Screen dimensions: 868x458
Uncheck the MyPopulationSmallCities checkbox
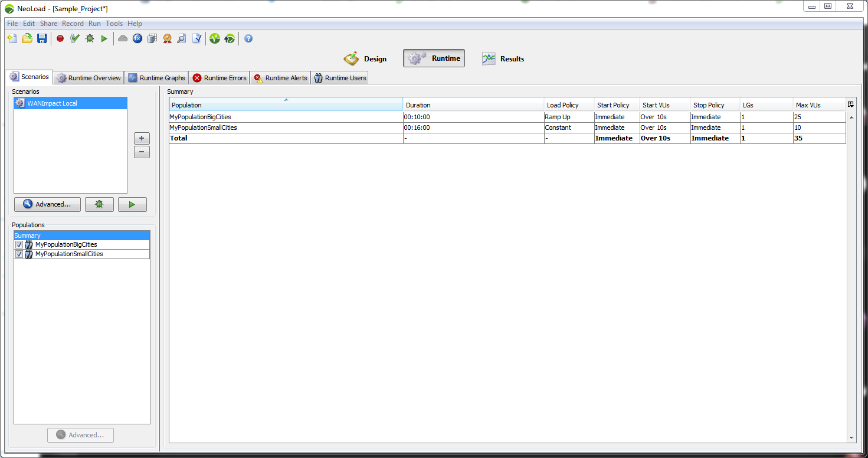[x=19, y=254]
